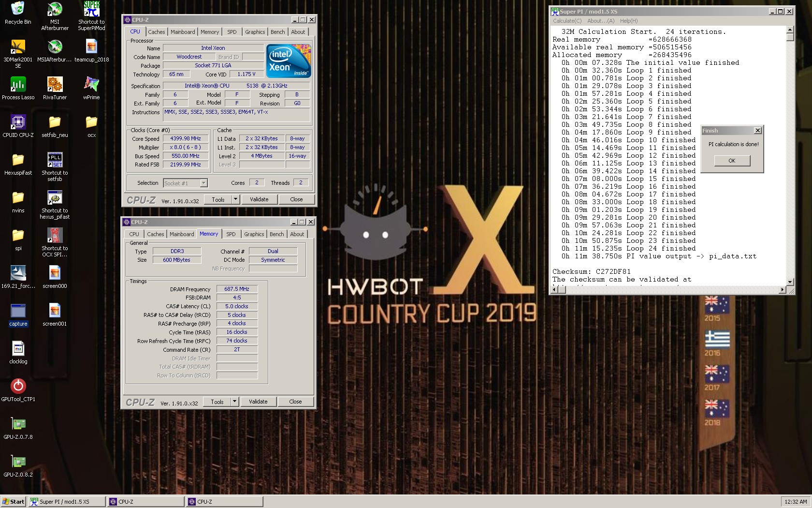The width and height of the screenshot is (812, 508).
Task: Expand Tools arrow in upper CPU-Z window
Action: point(235,199)
